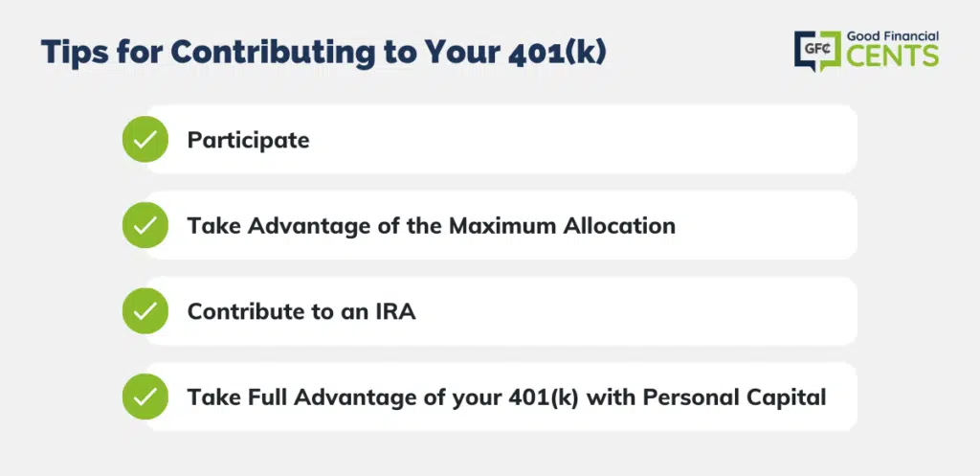Screen dimensions: 980x476
Task: Select the checkmark next to Maximum Allocation tip
Action: point(145,225)
